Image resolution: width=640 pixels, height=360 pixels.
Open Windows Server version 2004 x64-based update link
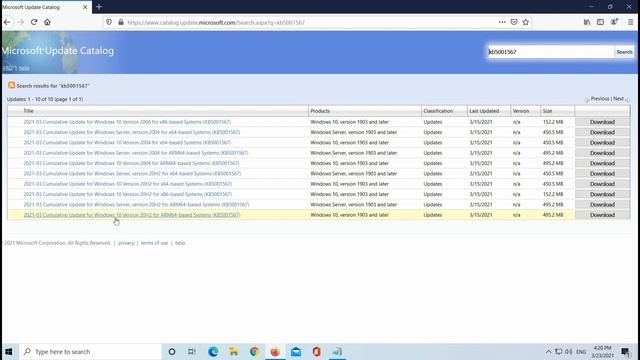click(131, 132)
